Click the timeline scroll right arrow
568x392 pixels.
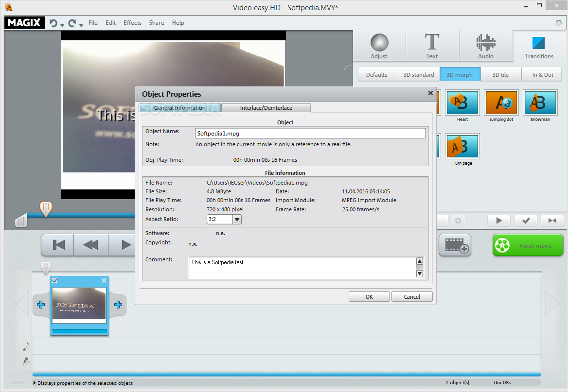552,303
